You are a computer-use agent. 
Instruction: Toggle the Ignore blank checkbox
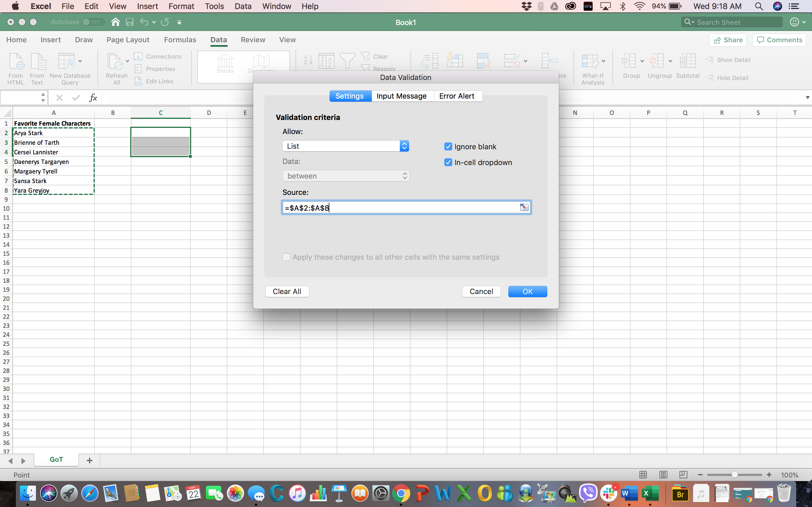tap(448, 147)
